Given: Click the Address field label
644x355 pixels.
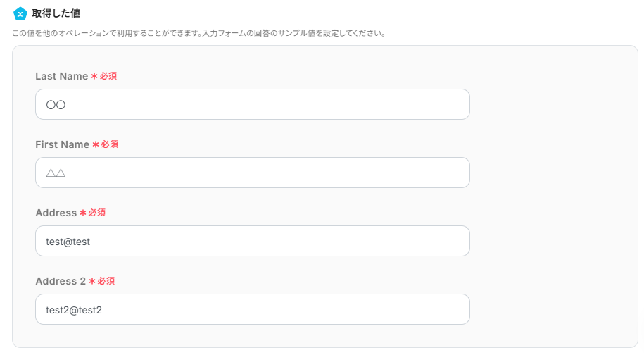Looking at the screenshot, I should 56,213.
